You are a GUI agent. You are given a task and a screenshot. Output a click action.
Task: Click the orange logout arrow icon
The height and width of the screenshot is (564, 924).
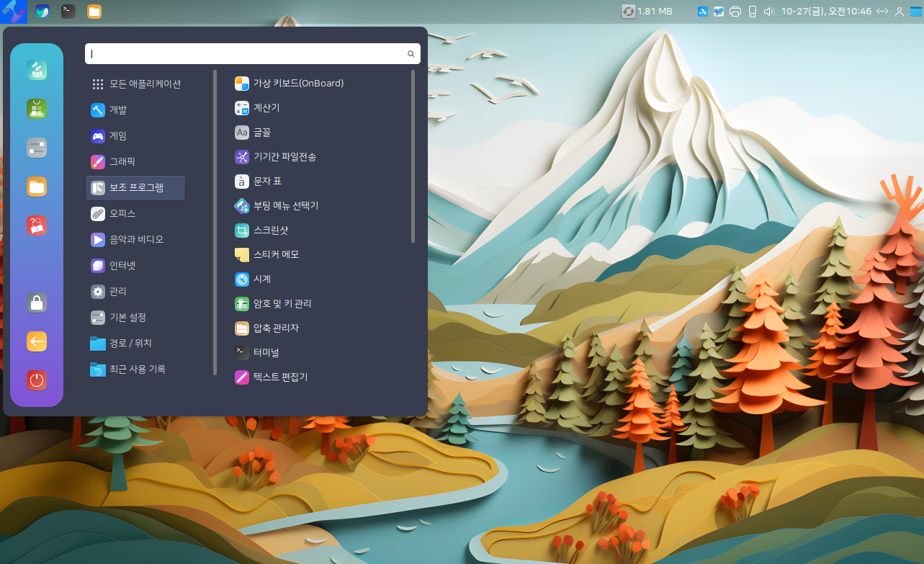click(x=37, y=341)
